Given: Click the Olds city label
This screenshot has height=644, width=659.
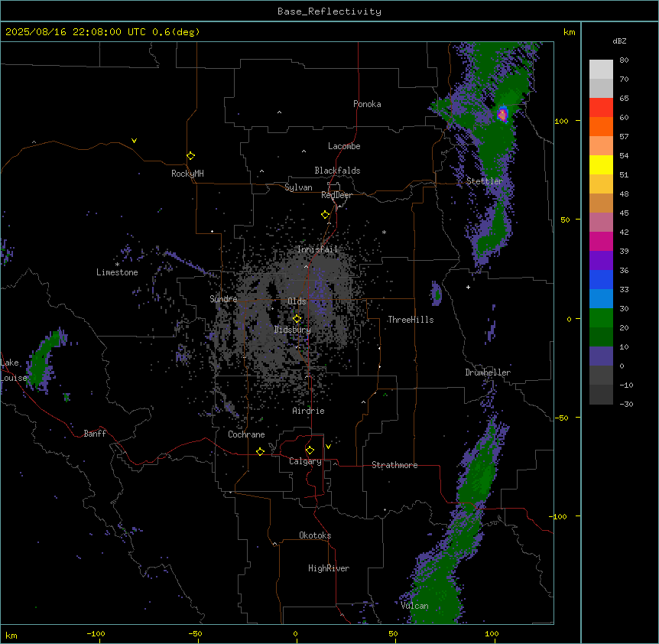Looking at the screenshot, I should (x=297, y=301).
